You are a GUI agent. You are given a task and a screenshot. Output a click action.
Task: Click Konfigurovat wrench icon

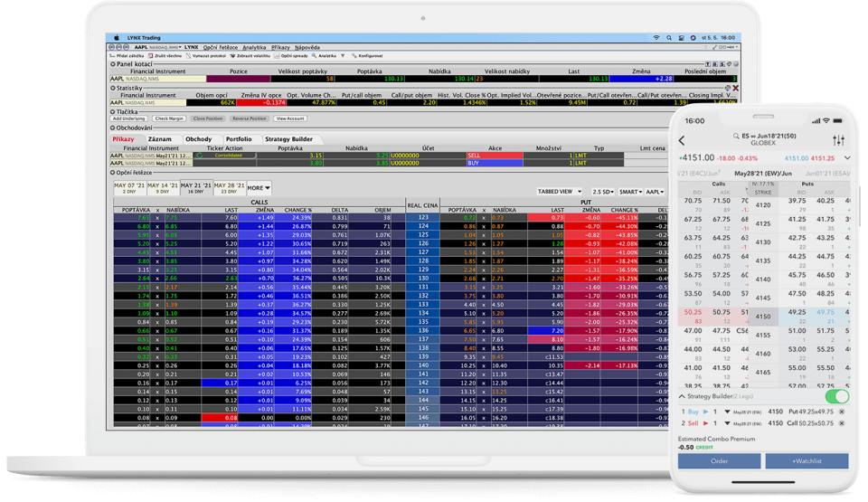pos(354,56)
